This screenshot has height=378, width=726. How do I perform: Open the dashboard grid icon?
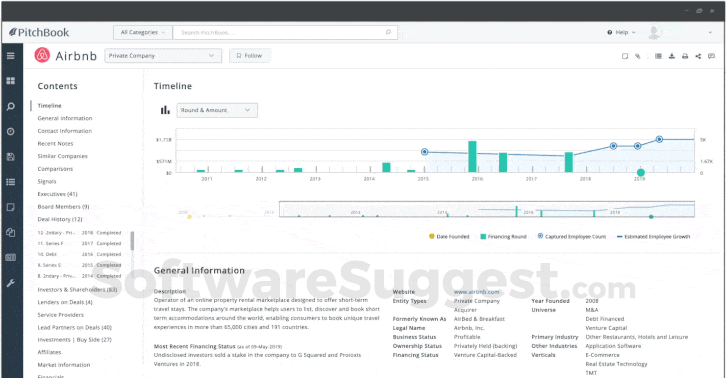pyautogui.click(x=10, y=81)
